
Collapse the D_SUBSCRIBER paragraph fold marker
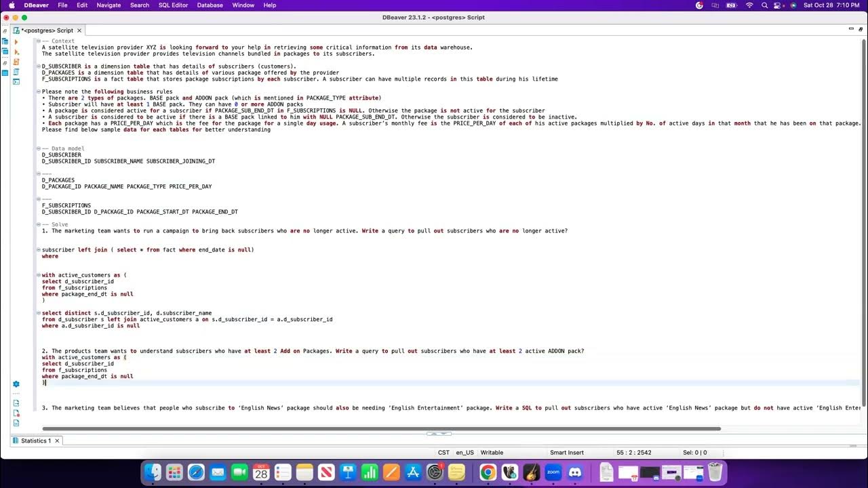click(x=39, y=66)
